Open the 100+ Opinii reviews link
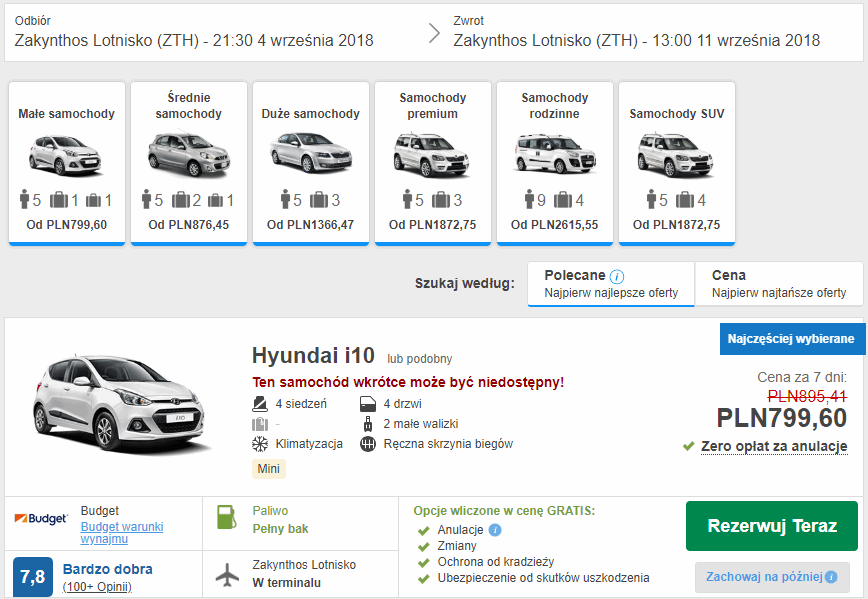This screenshot has width=868, height=599. coord(97,587)
